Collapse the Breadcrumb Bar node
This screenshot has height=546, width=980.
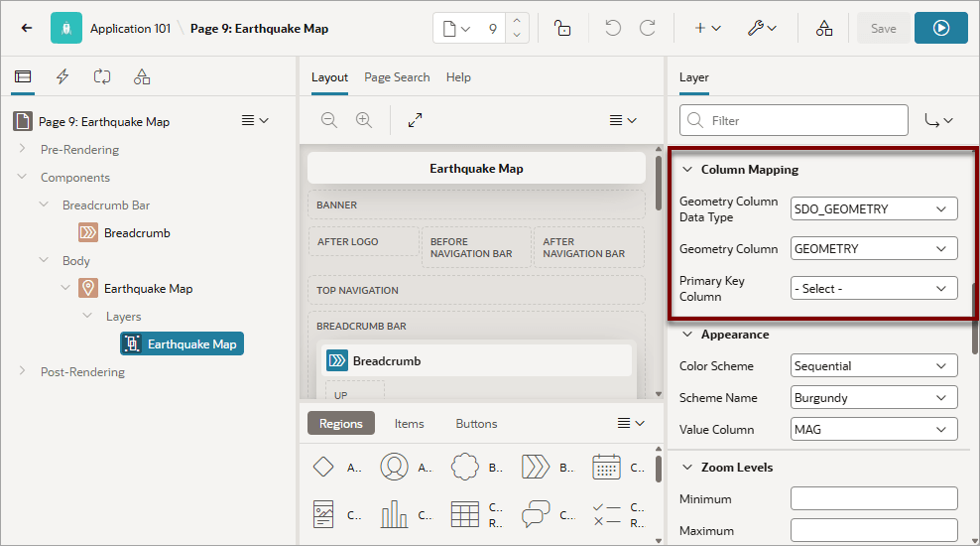(x=44, y=205)
